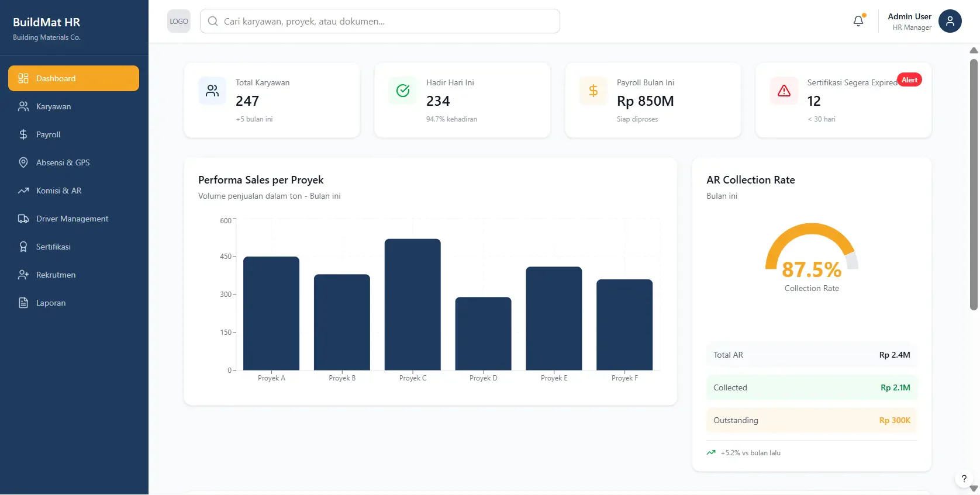
Task: Go to Sertifikasi page
Action: click(74, 247)
